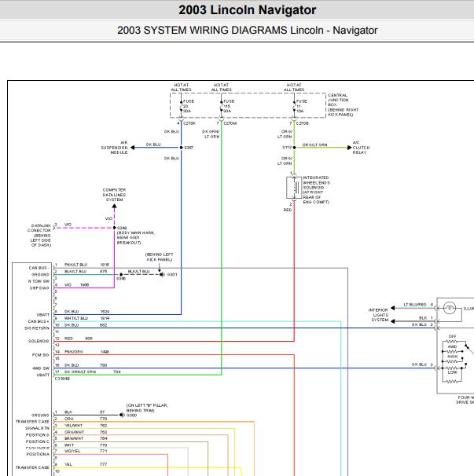Select the Integrated Wheel Ends Solenoid coil symbol
This screenshot has width=474, height=476.
pyautogui.click(x=294, y=188)
